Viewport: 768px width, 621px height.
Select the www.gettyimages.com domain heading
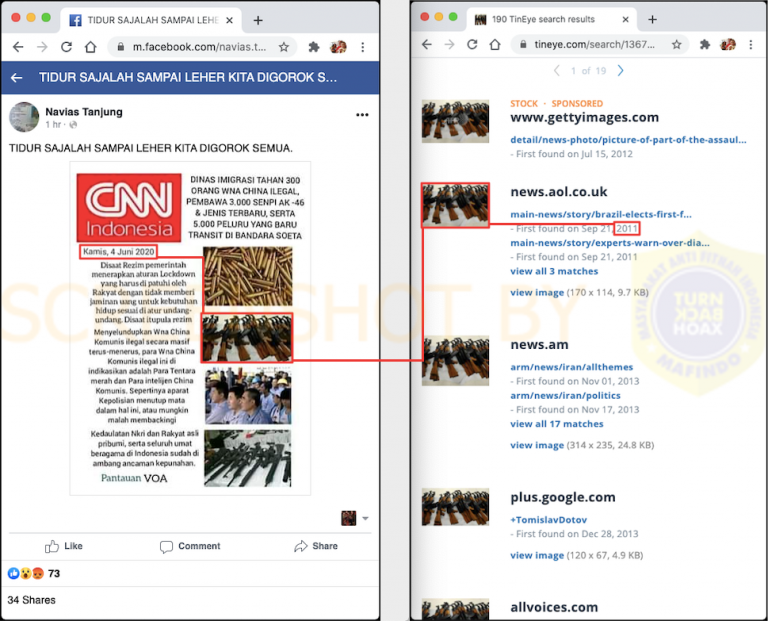coord(584,118)
